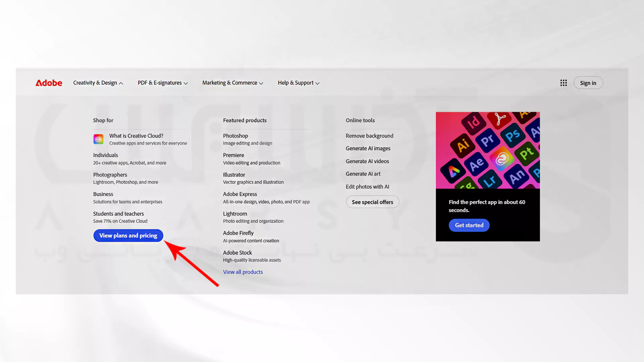The height and width of the screenshot is (362, 644).
Task: Click Edit photos with AI tool
Action: click(367, 187)
